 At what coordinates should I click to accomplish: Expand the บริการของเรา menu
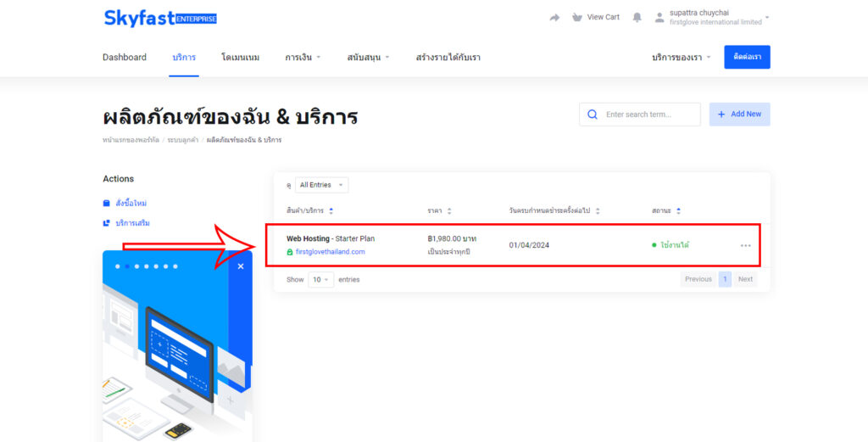click(682, 57)
